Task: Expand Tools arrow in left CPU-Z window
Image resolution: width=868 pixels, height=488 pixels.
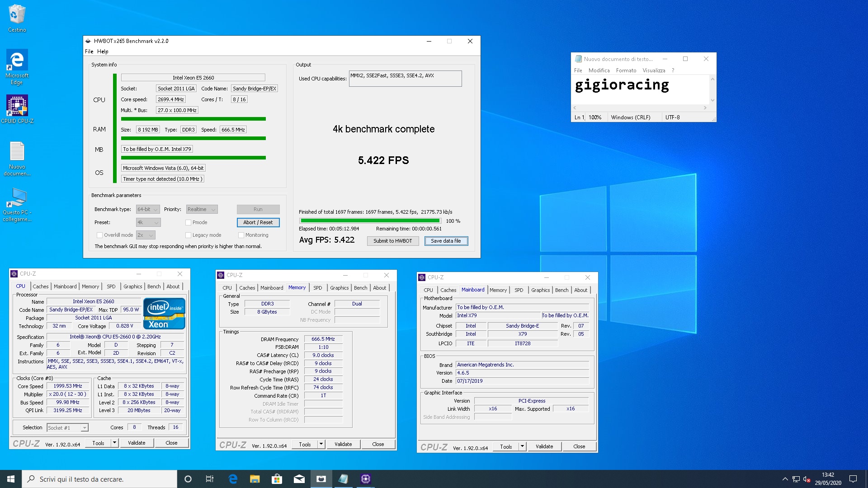Action: [x=114, y=443]
